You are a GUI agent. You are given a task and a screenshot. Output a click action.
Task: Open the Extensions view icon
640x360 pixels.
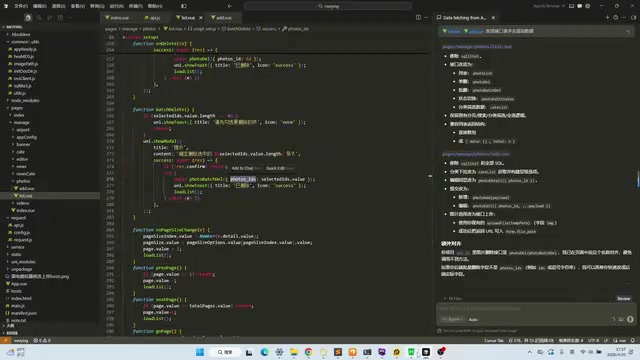[x=60, y=18]
